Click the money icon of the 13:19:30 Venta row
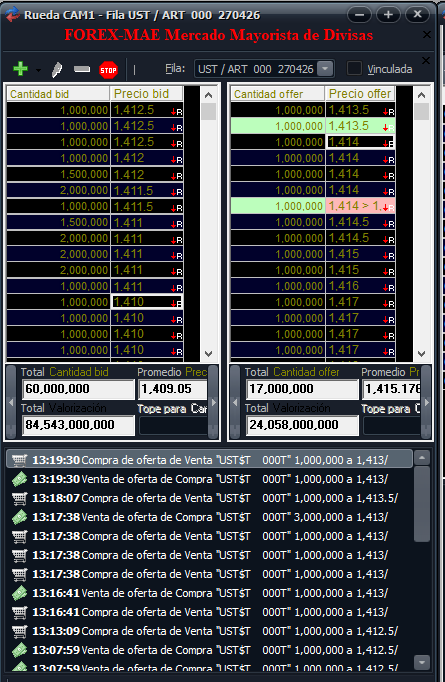Viewport: 445px width, 682px height. [20, 479]
